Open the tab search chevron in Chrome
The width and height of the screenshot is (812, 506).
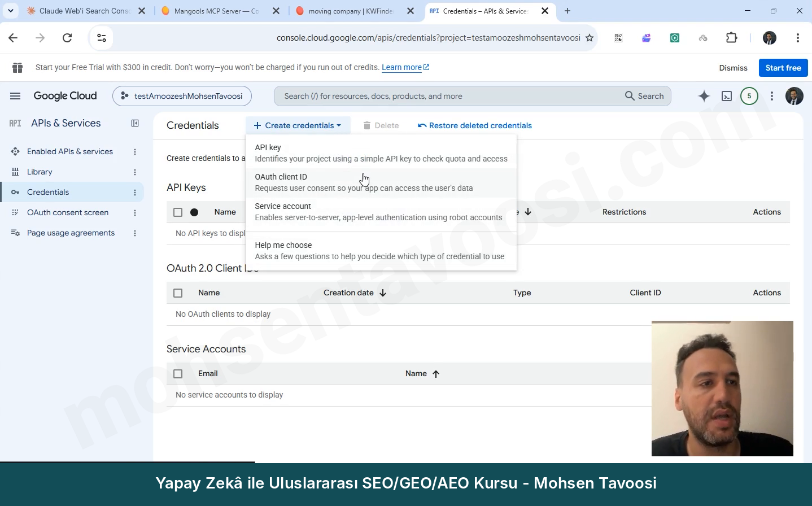pyautogui.click(x=10, y=11)
